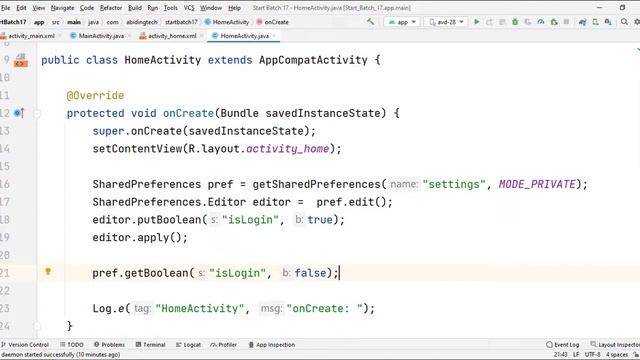Screen dimensions: 640x360
Task: Open the Refactor menu
Action: (x=111, y=8)
